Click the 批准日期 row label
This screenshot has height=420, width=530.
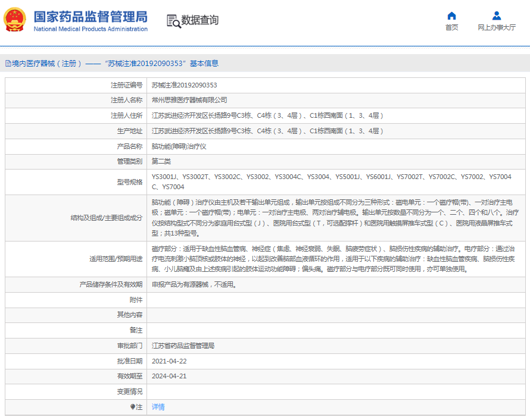point(130,361)
